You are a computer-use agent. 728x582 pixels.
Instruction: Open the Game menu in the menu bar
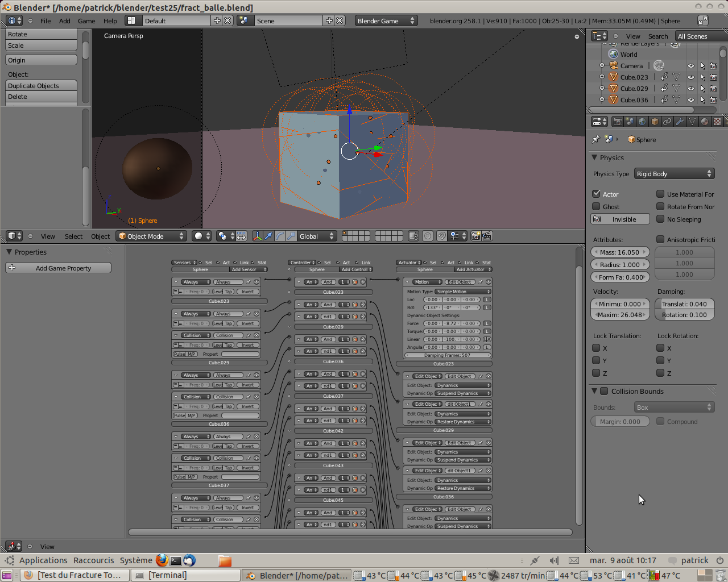(86, 20)
